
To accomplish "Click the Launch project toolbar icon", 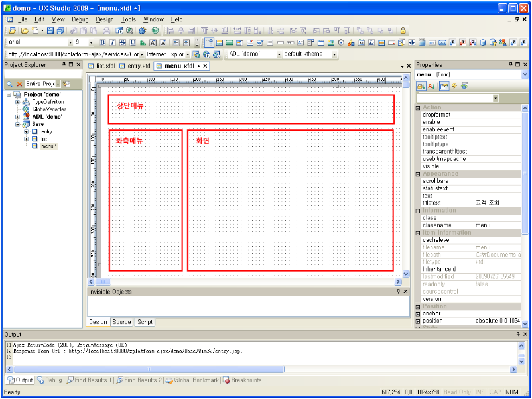I will click(119, 30).
